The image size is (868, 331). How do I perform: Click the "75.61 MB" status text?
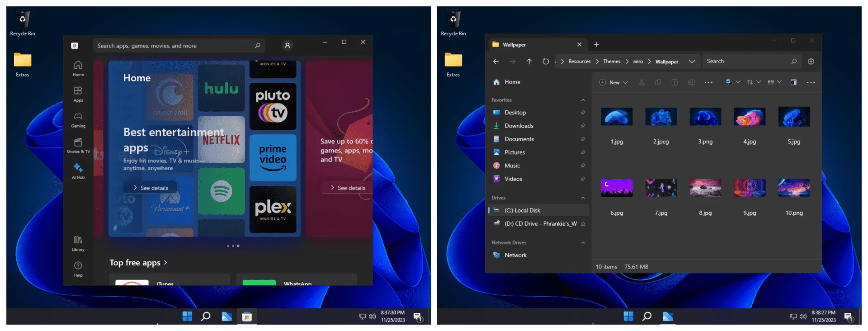click(637, 267)
